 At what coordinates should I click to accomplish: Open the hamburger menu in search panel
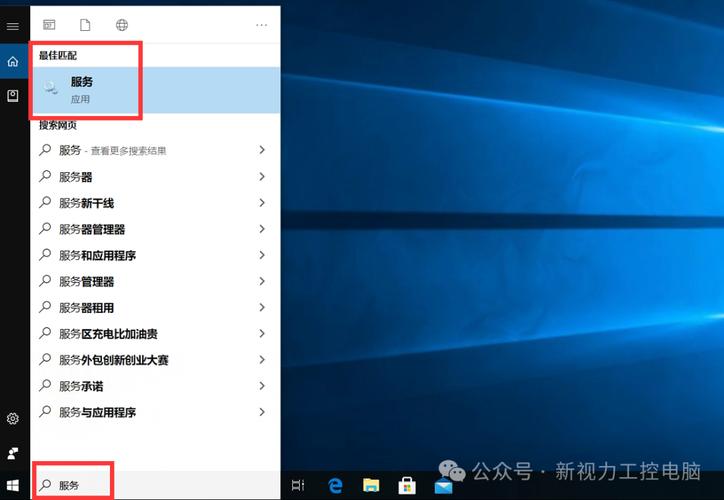[x=13, y=26]
